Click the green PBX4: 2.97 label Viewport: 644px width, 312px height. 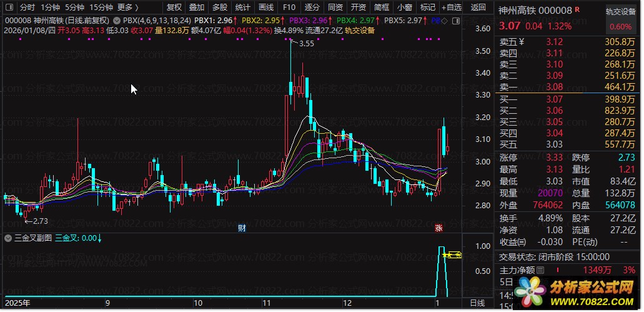tap(355, 20)
